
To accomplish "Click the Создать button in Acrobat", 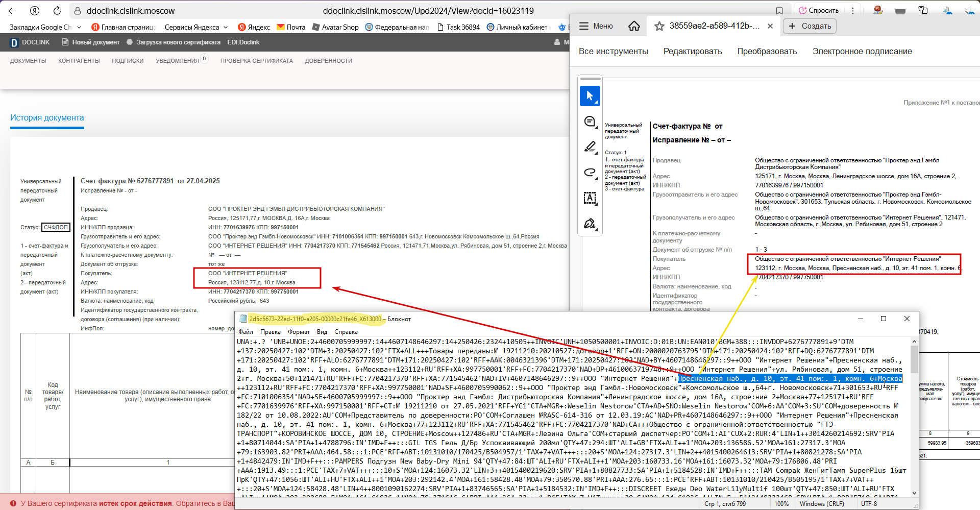I will pos(810,26).
